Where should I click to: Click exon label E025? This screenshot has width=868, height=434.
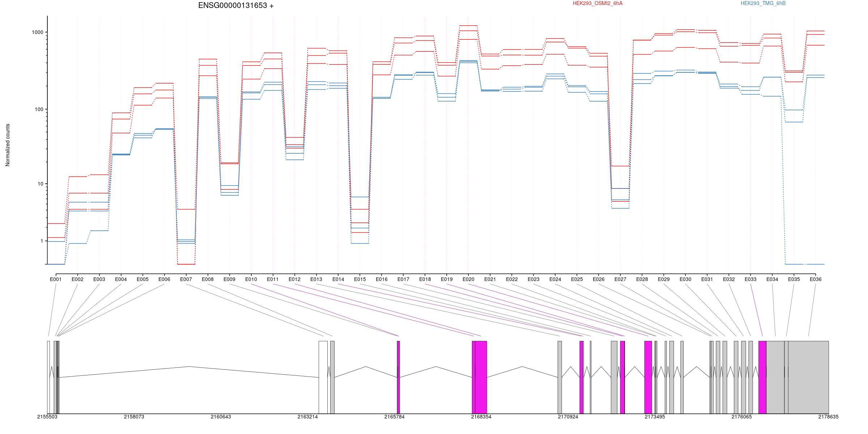[x=577, y=279]
